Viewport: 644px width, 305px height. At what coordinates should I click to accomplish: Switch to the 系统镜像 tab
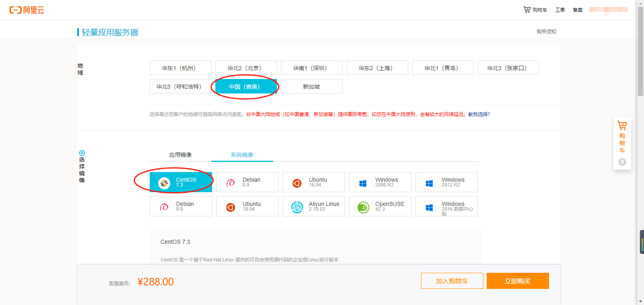[242, 155]
